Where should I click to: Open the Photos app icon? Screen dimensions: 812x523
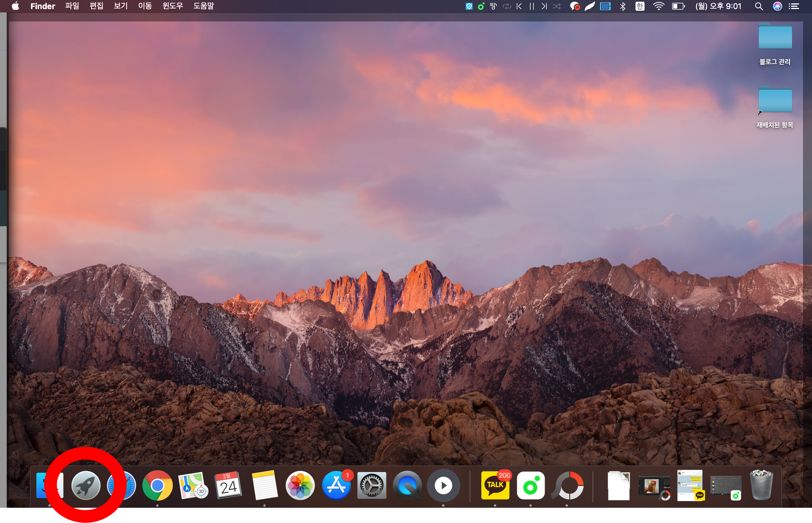300,486
